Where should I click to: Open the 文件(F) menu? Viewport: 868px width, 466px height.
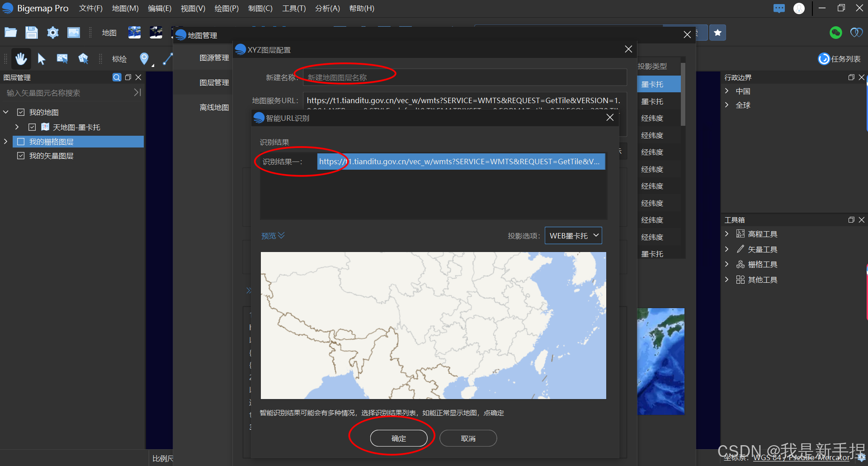(91, 9)
